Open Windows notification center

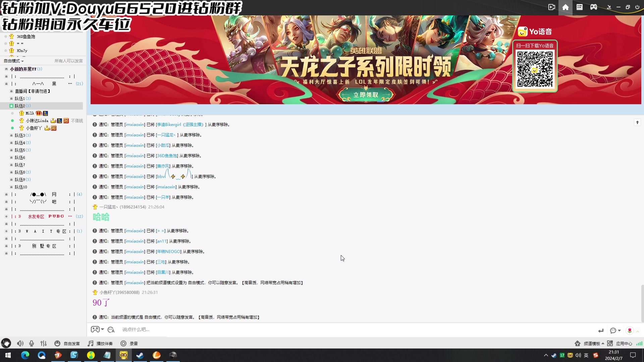pyautogui.click(x=633, y=355)
